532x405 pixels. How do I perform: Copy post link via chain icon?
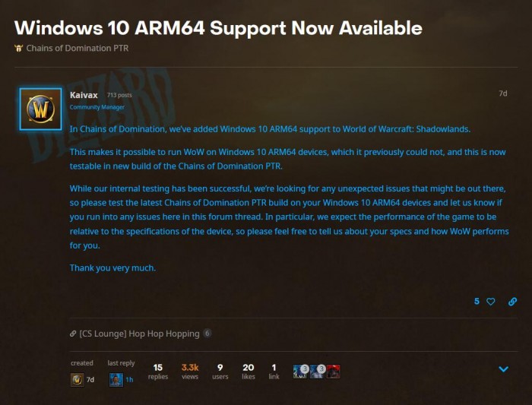tap(512, 301)
